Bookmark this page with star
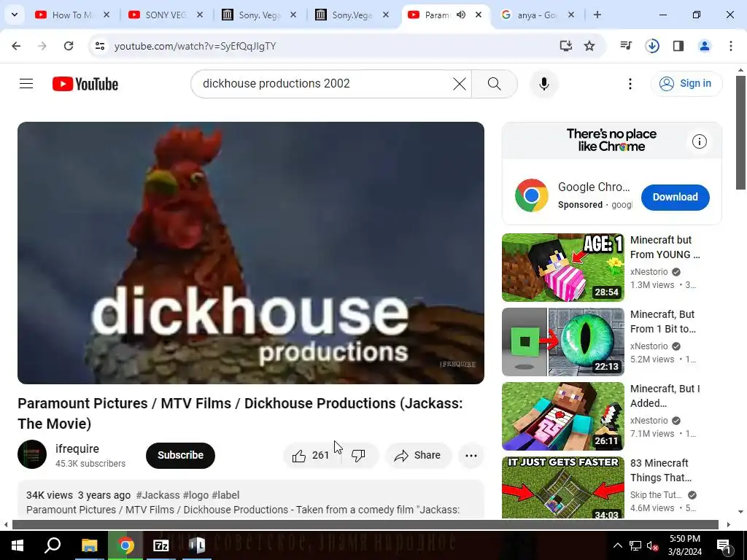 point(589,46)
